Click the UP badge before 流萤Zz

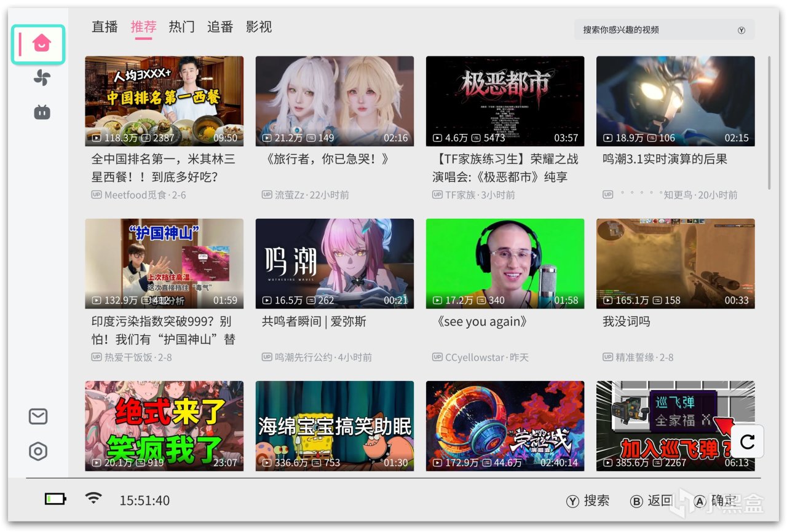(267, 195)
